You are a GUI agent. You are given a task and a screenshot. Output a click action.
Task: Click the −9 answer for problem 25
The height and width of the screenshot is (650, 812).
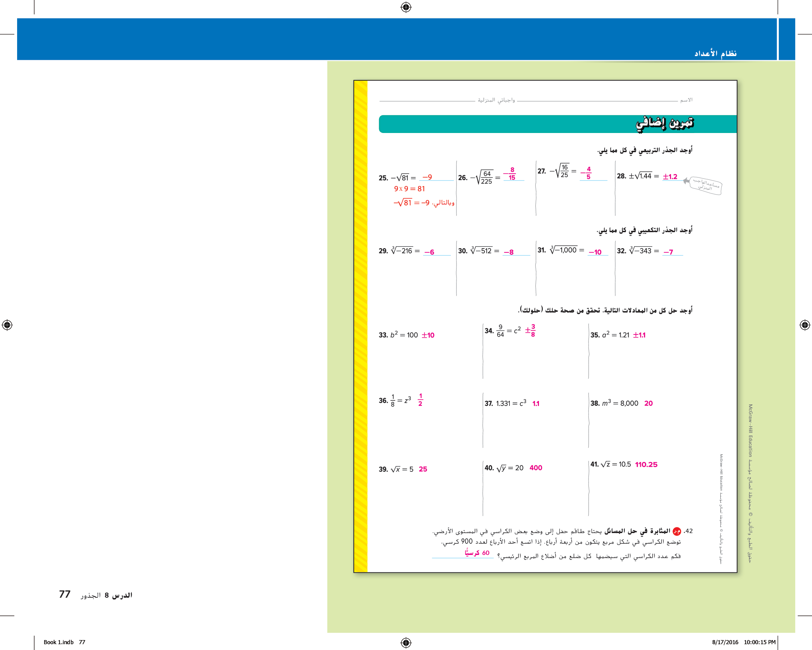(427, 177)
